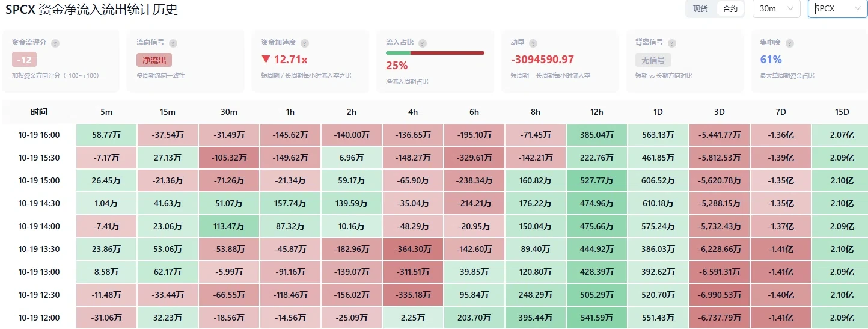
Task: Click the 30m column header
Action: pos(229,112)
